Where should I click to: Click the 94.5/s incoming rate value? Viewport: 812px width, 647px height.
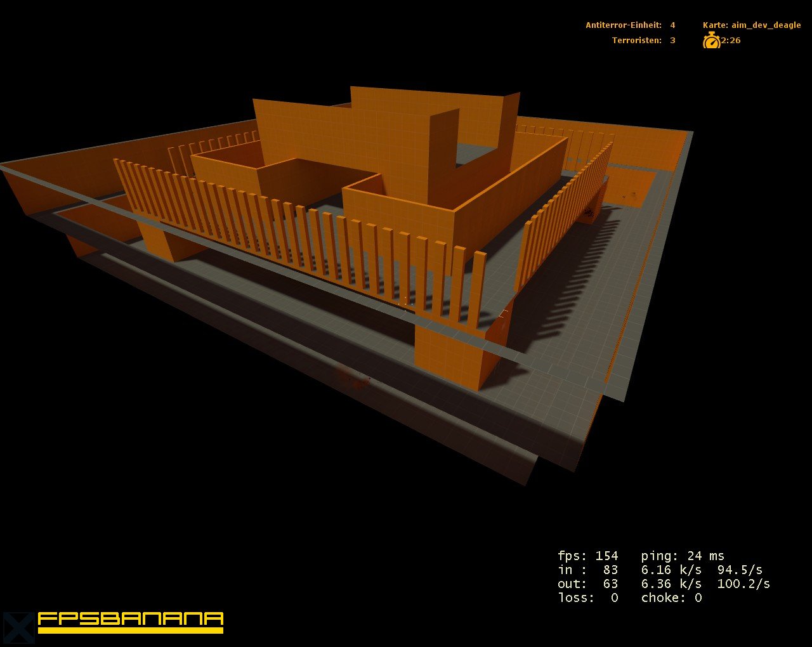[x=740, y=570]
